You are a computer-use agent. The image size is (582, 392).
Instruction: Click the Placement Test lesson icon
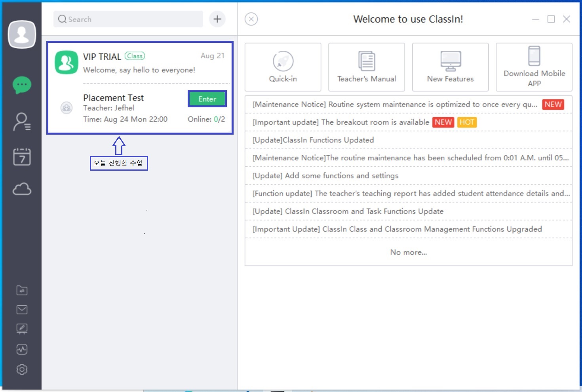[x=66, y=108]
